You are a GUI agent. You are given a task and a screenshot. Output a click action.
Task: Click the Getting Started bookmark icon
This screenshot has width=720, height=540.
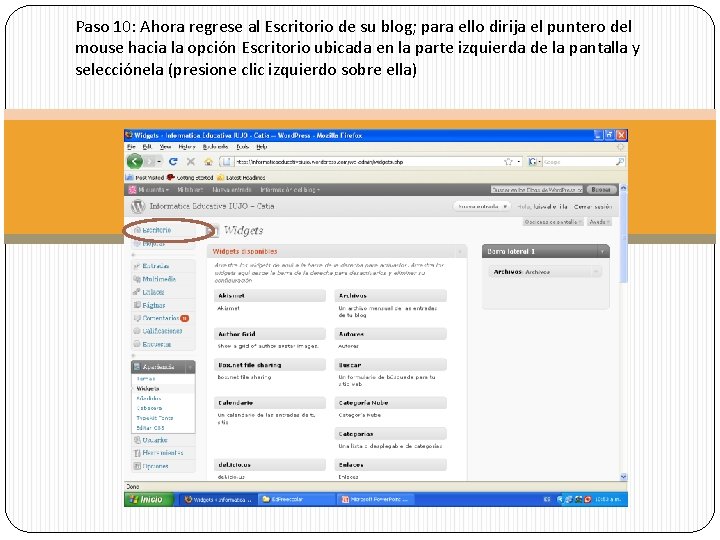(171, 177)
